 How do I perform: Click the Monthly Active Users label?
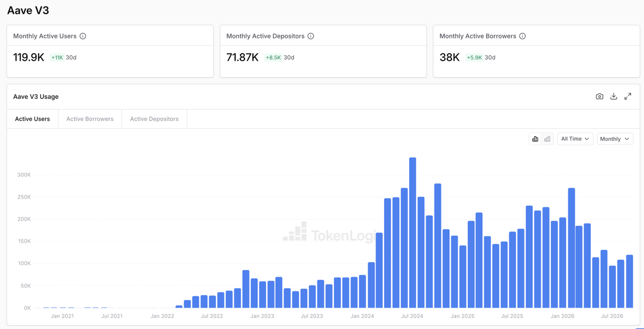click(x=45, y=36)
